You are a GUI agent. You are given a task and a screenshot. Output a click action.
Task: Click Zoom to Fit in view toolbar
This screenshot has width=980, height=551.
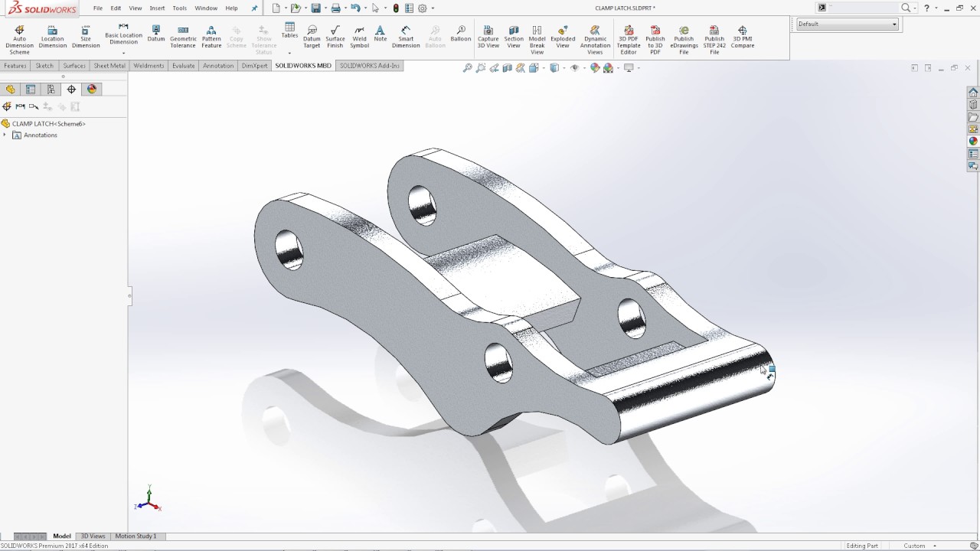pyautogui.click(x=467, y=68)
